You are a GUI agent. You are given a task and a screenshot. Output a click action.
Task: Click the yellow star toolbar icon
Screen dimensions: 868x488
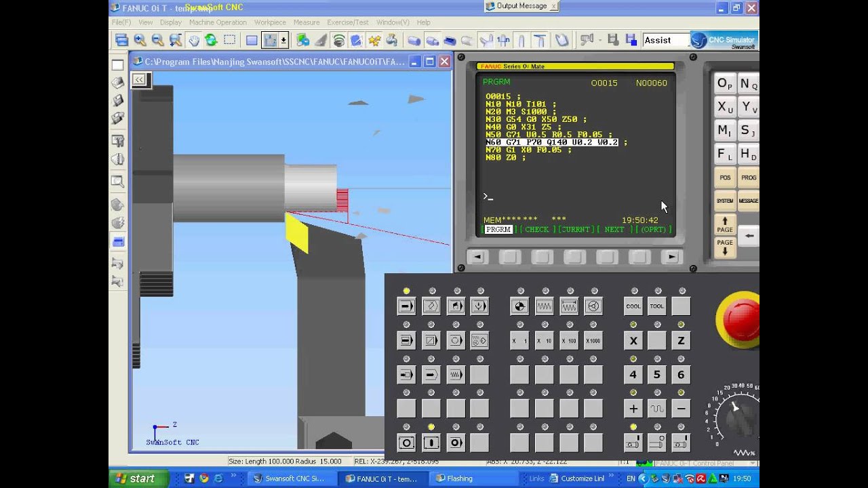click(374, 40)
